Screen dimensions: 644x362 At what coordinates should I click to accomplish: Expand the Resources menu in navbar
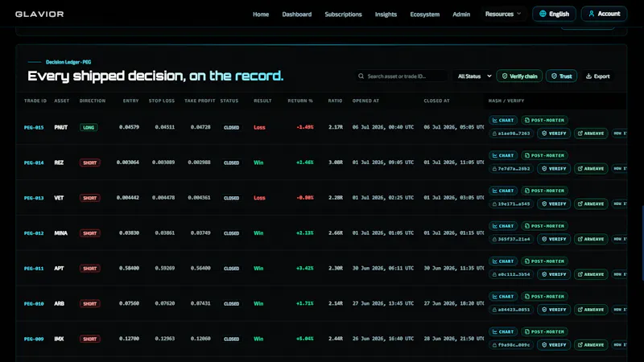(502, 14)
